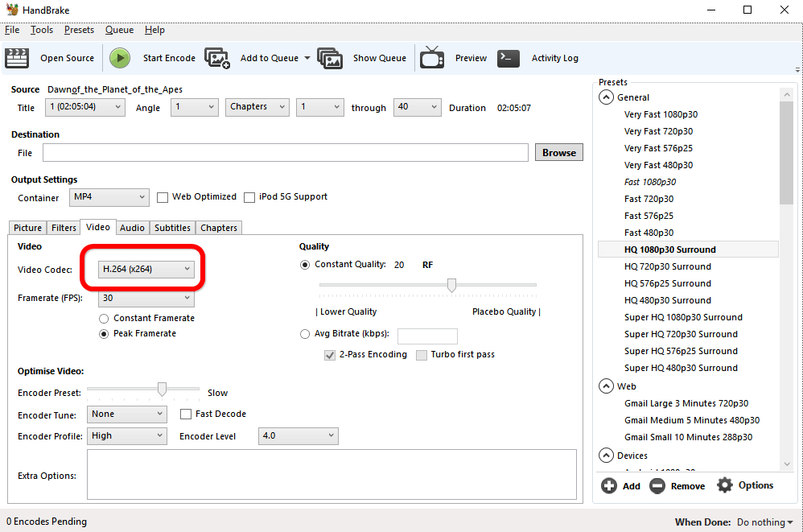Open the Chapters range type dropdown

pos(257,107)
